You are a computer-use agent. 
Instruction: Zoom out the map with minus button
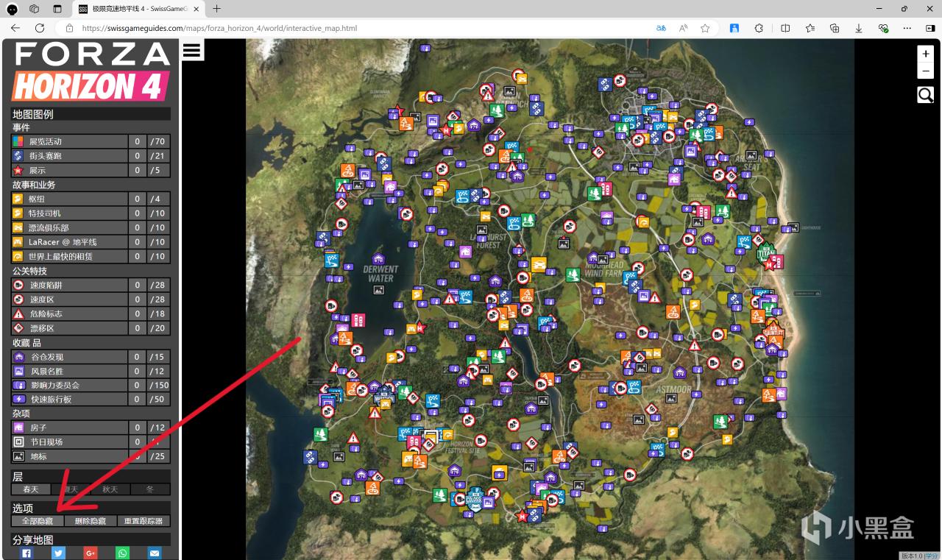(x=926, y=71)
